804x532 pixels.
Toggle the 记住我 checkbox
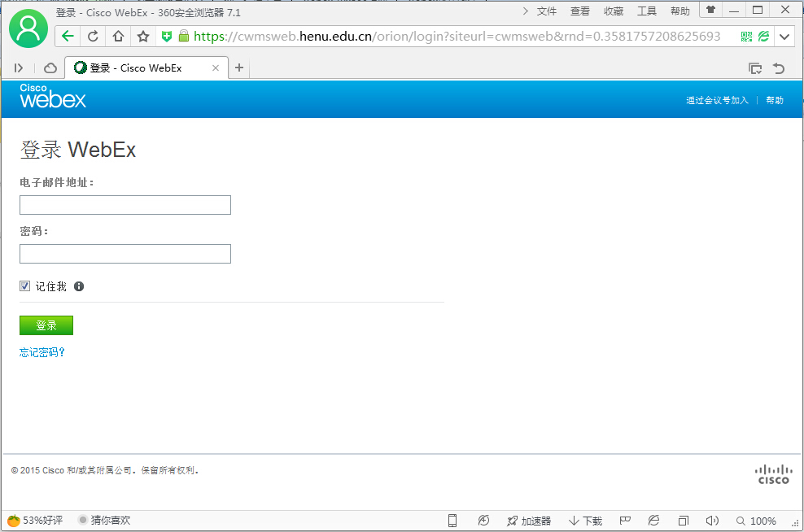click(25, 286)
